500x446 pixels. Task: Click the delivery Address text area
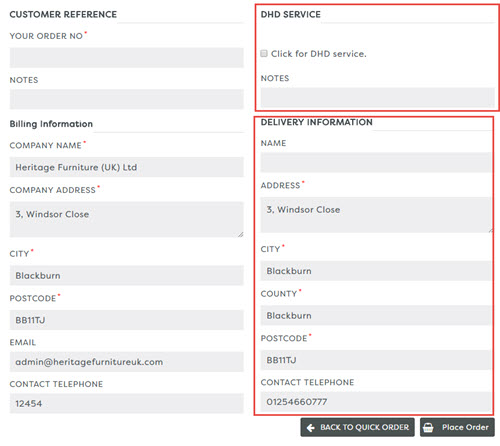[376, 215]
